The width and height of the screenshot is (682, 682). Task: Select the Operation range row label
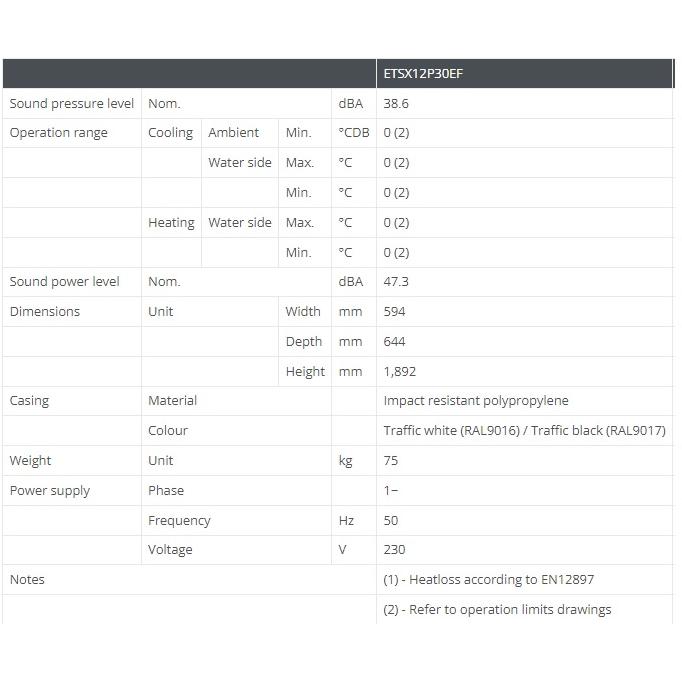pos(58,133)
